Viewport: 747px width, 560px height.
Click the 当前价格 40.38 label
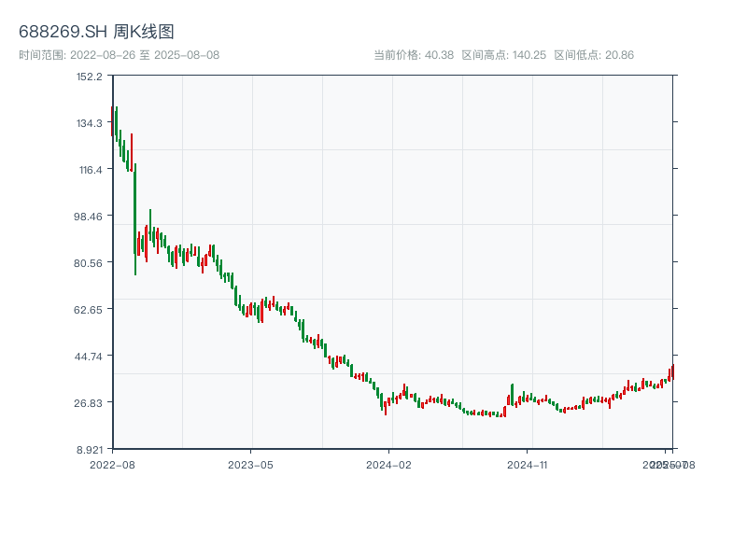click(x=414, y=55)
